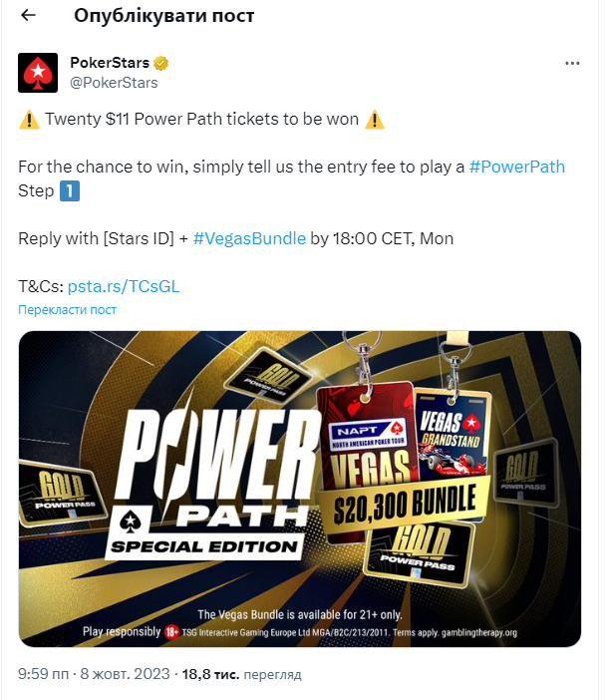Click the 18,8 тис. перегляд count
The width and height of the screenshot is (606, 700).
click(241, 674)
